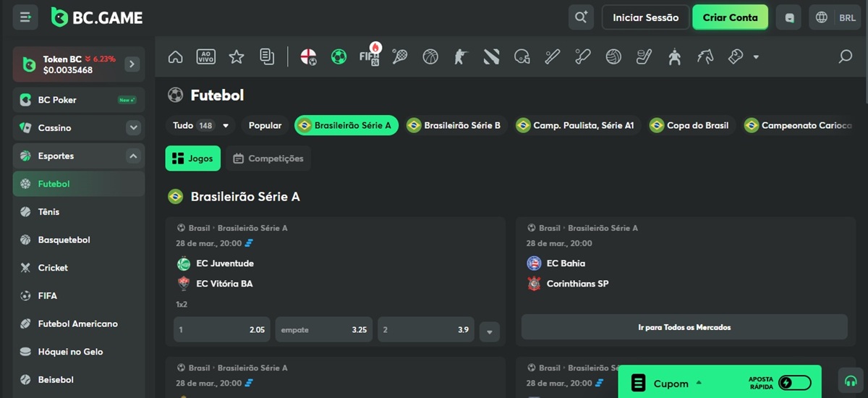
Task: Open Tênis in the sidebar
Action: [79, 212]
